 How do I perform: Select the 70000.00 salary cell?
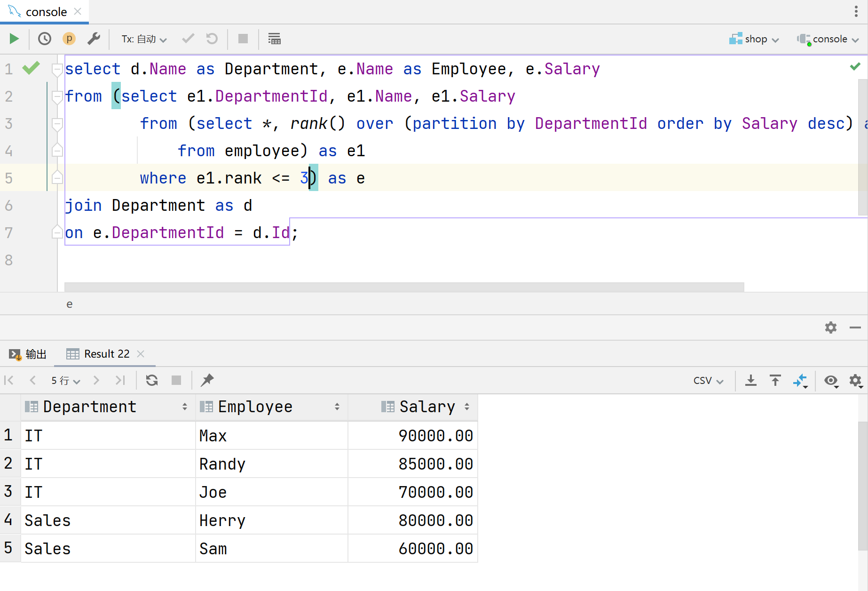[x=413, y=492]
